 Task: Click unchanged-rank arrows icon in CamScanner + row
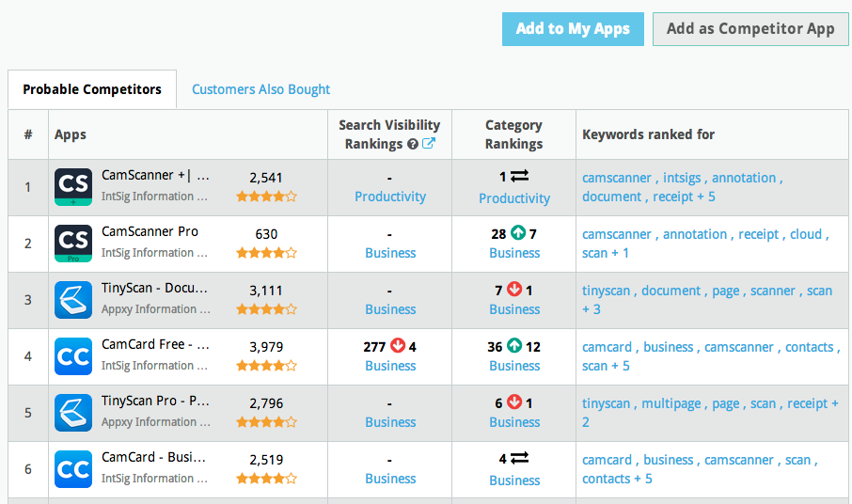[519, 176]
